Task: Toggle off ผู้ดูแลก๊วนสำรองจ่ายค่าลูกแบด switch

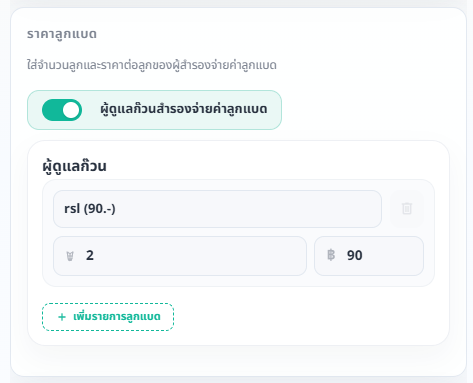Action: coord(62,110)
